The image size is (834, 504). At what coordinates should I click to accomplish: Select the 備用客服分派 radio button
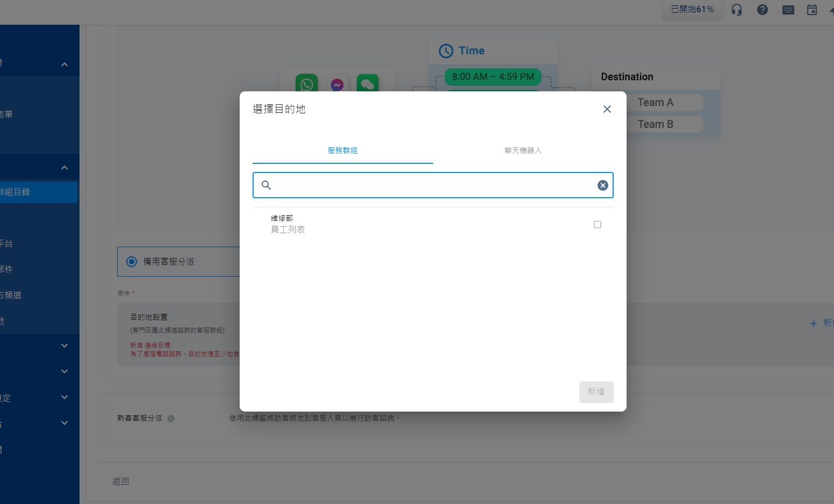tap(132, 262)
